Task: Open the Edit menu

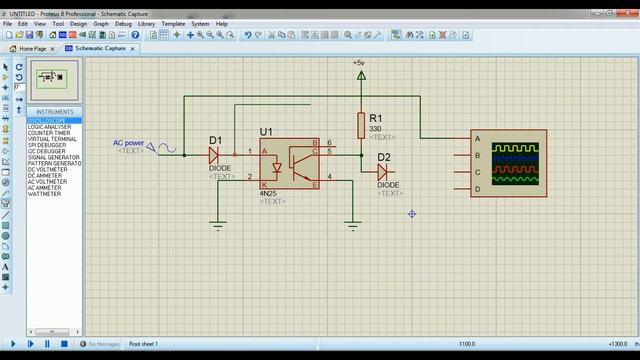Action: coord(23,24)
